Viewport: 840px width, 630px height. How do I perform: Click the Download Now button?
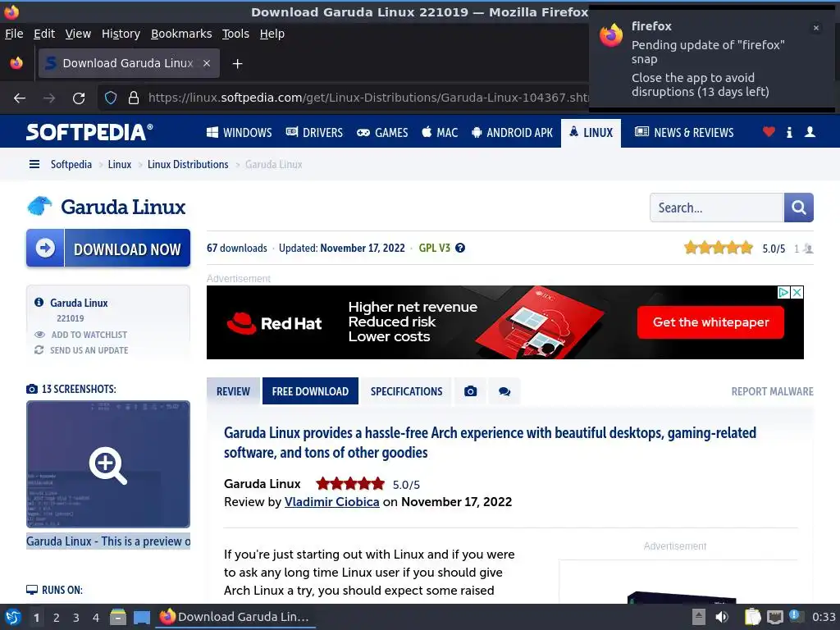click(x=108, y=248)
